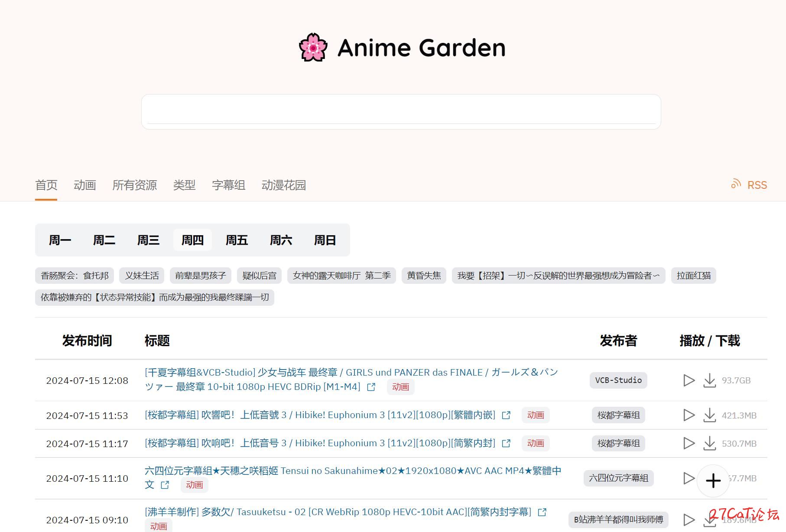Click the 六四位元字幕组 publisher badge
This screenshot has width=786, height=532.
pos(618,478)
